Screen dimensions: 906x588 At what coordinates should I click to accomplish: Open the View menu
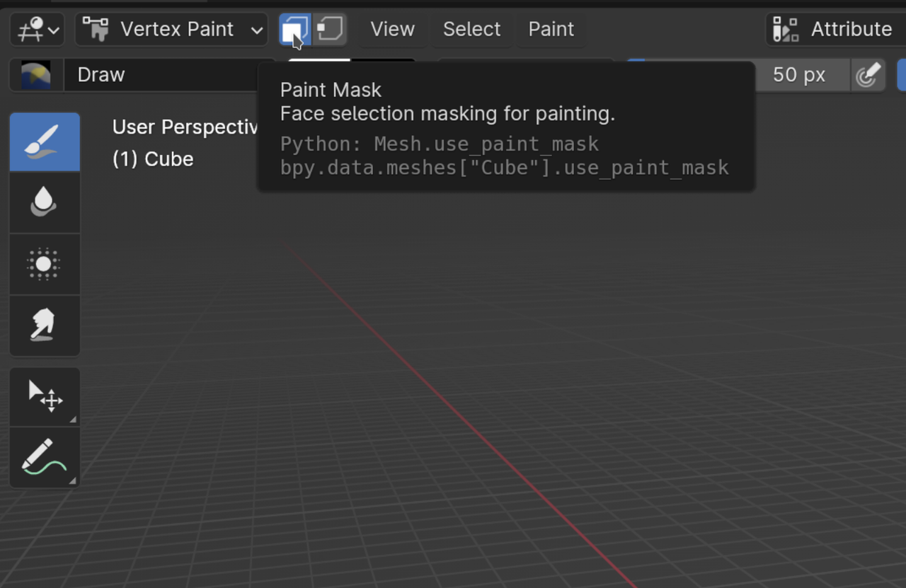click(392, 29)
